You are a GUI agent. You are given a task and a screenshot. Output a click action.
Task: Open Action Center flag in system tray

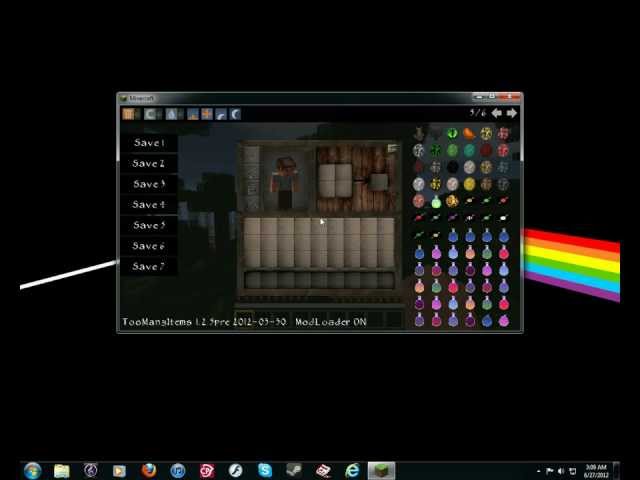[550, 471]
